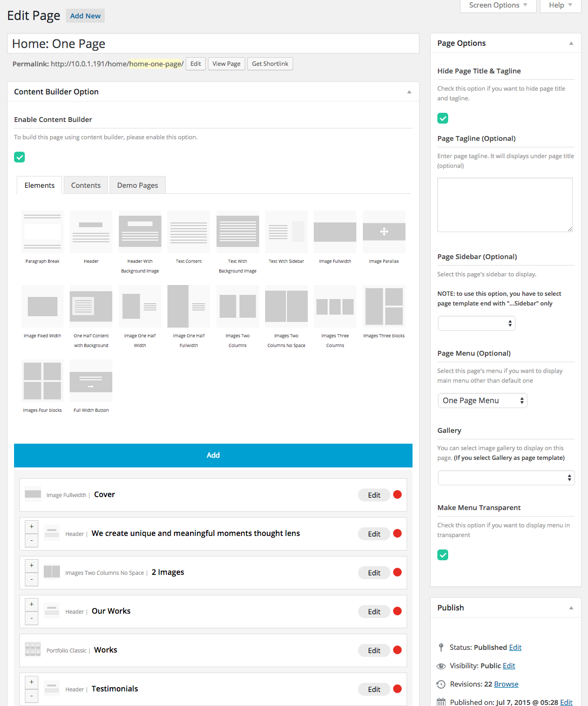Screen dimensions: 588x706
Task: Select the Images Four blocks element
Action: pyautogui.click(x=42, y=381)
